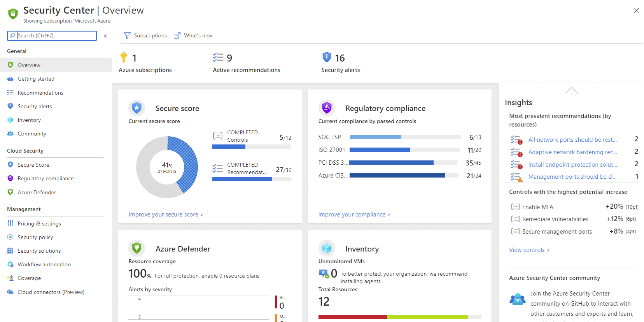Close the Security Center blade
Screen dimensions: 644x322
point(636,11)
